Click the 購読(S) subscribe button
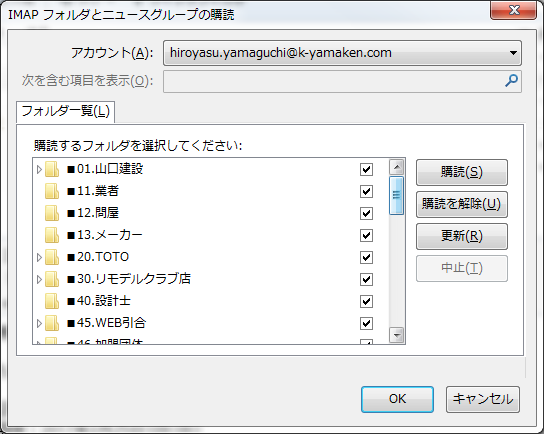 click(x=462, y=172)
